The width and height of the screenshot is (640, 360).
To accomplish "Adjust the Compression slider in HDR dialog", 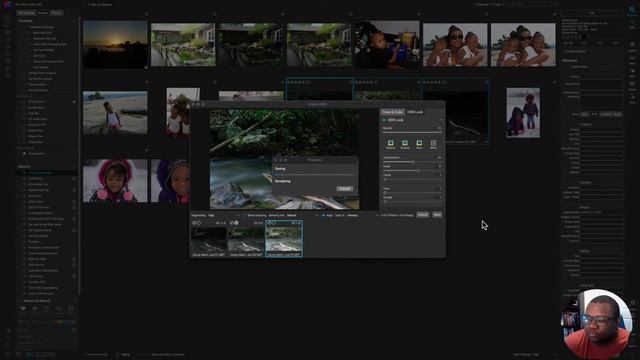I will 412,162.
